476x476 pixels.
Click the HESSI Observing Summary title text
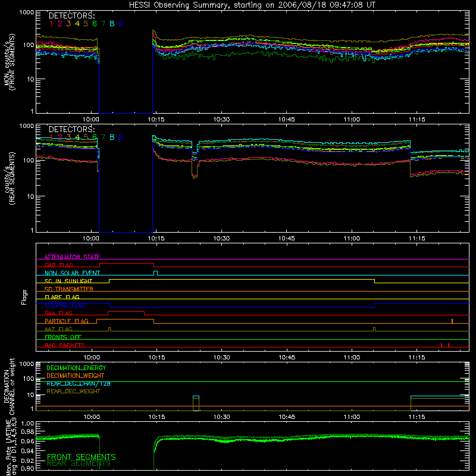(252, 5)
